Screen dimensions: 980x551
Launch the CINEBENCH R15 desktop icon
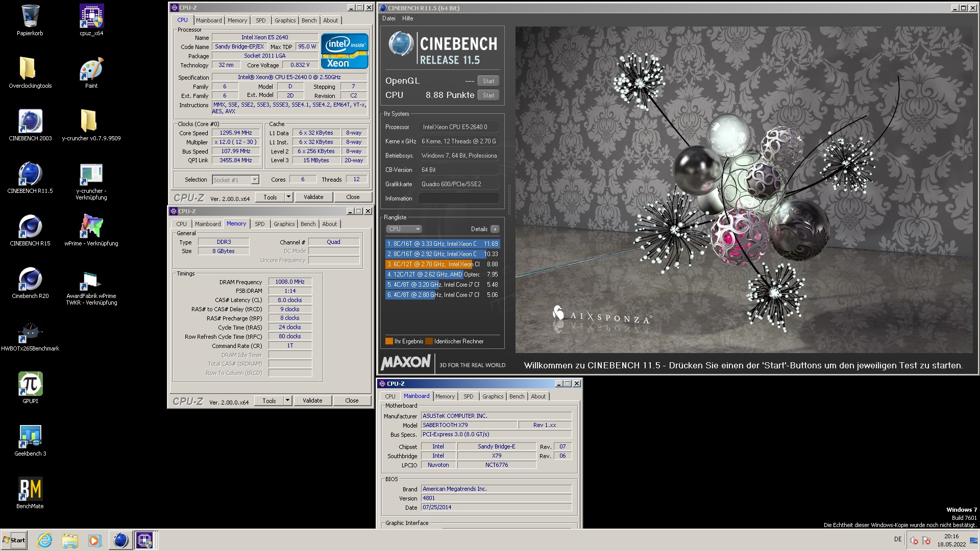(x=30, y=231)
